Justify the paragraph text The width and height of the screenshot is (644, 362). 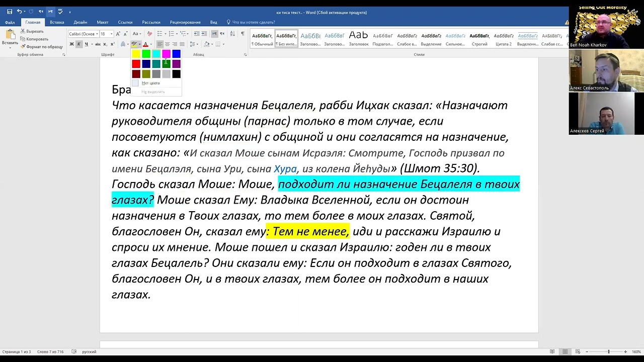coord(182,44)
